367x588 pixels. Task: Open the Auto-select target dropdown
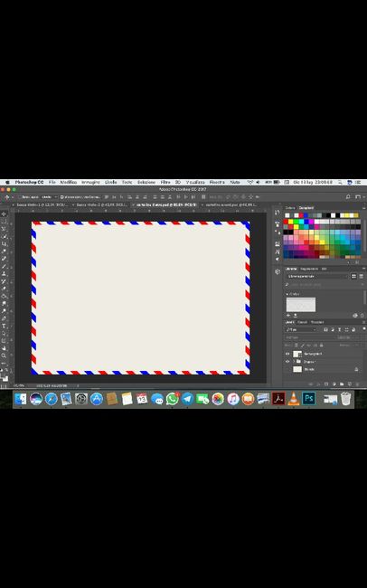(x=49, y=197)
